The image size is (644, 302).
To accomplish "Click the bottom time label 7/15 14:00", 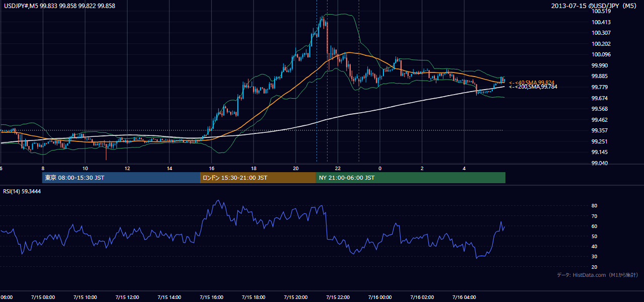I will click(x=169, y=297).
